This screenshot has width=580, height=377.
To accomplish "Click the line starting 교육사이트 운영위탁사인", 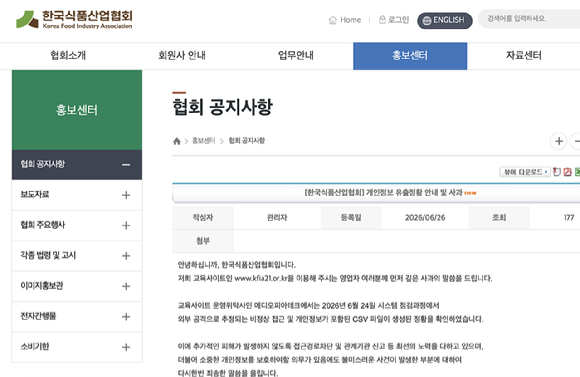I will click(x=308, y=306).
